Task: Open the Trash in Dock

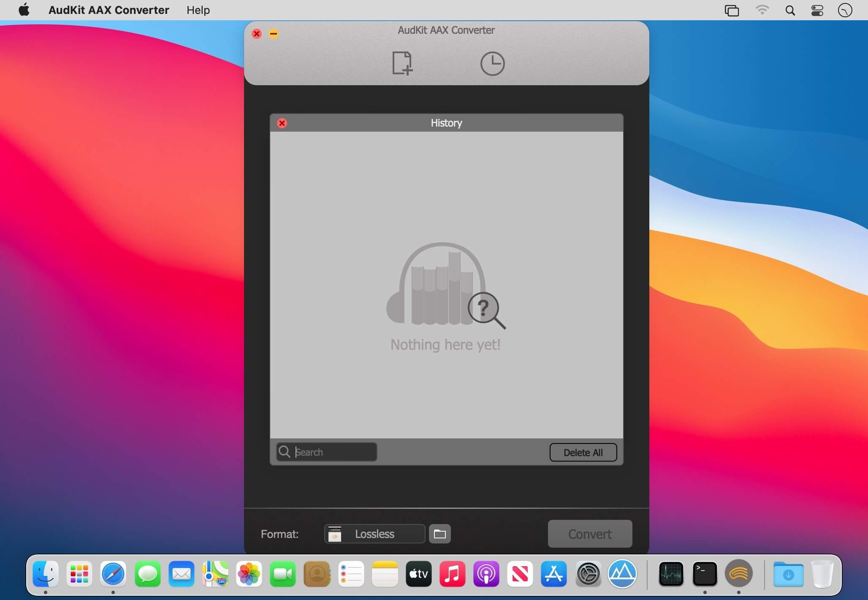Action: tap(822, 574)
